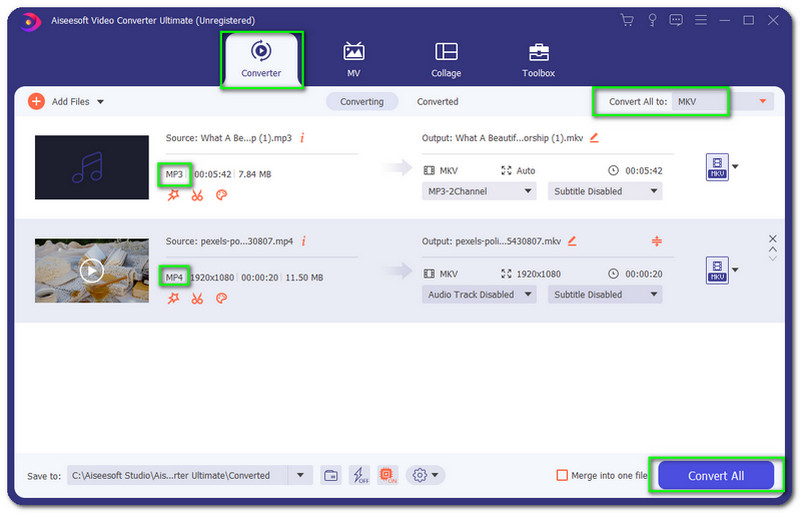Toggle the lightning fast conversion icon
The image size is (800, 513).
pos(360,475)
